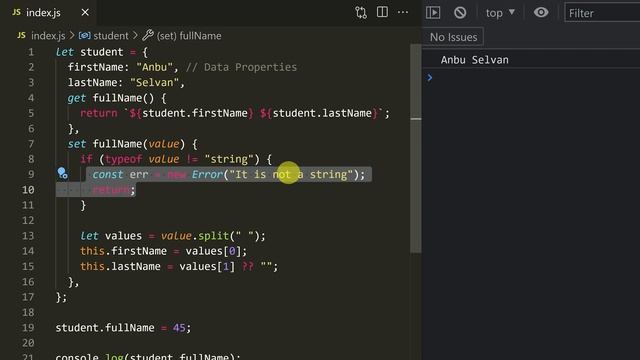
Task: Click student in the breadcrumb
Action: pos(111,36)
